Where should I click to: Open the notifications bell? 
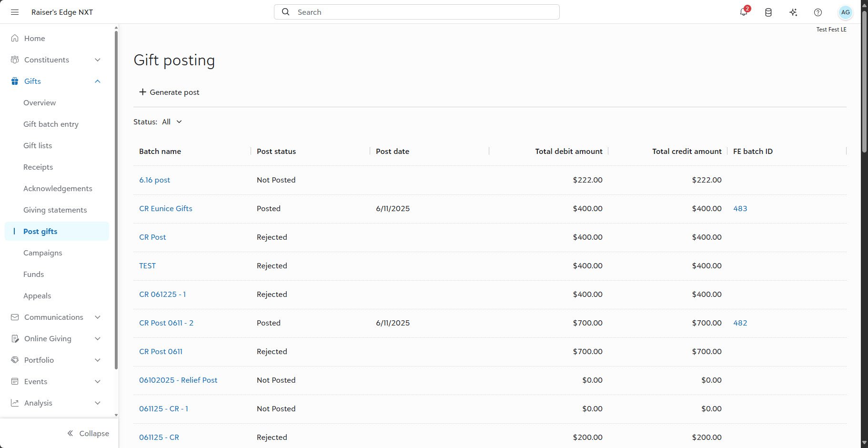[744, 12]
